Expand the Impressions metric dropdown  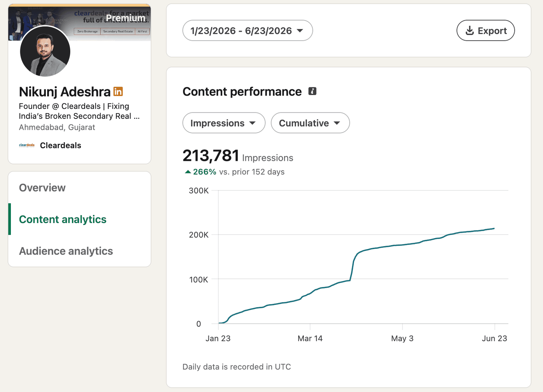click(224, 123)
